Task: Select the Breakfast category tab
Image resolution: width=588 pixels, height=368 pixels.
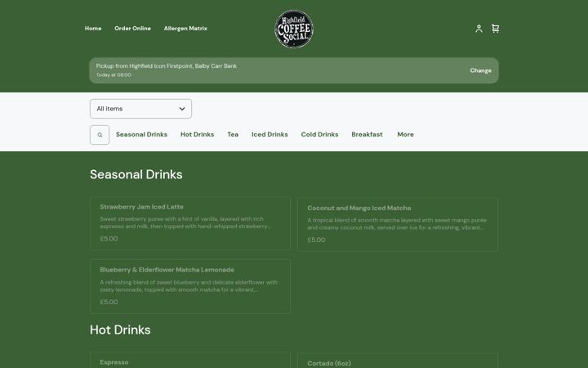Action: [367, 134]
